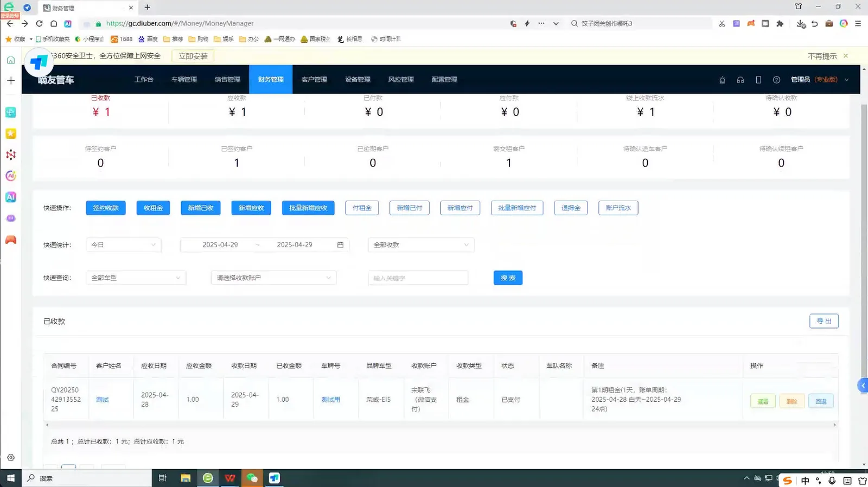868x487 pixels.
Task: Click the browser back arrow
Action: tap(10, 23)
